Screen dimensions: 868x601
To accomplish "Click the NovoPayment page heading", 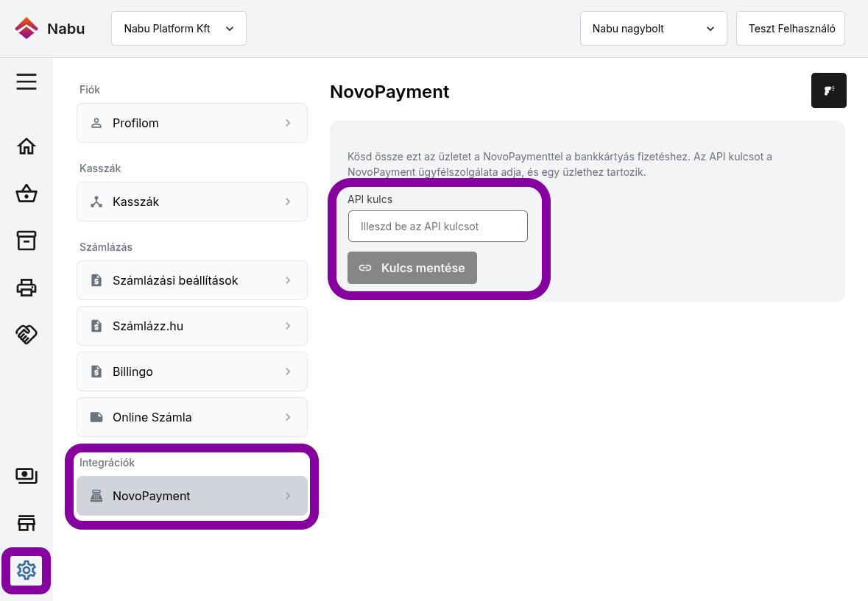I will (389, 92).
